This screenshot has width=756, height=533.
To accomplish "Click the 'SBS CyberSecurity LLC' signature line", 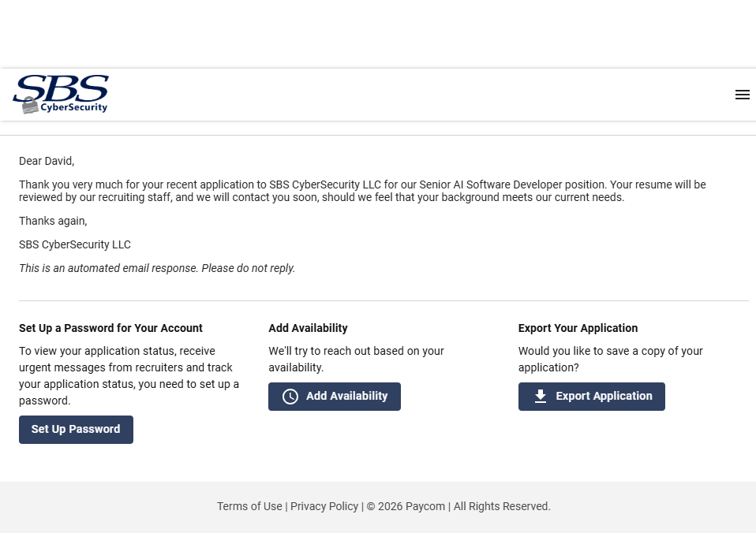I will coord(75,244).
